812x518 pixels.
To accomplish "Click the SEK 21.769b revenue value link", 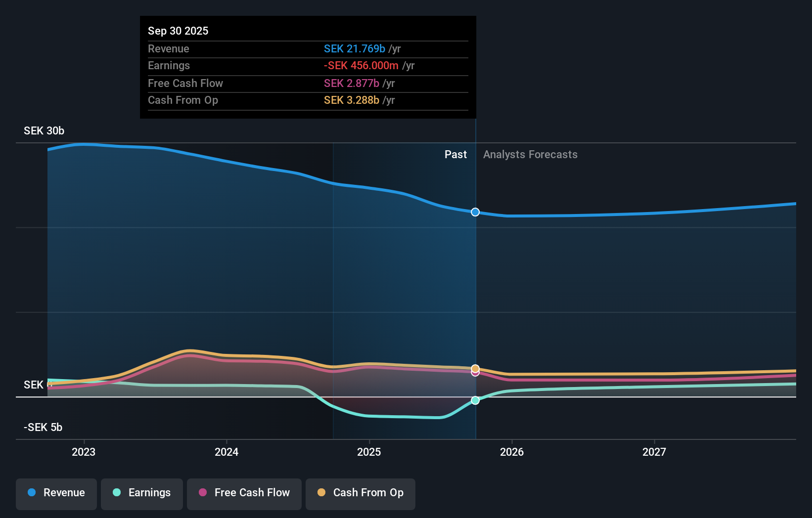I will (355, 49).
